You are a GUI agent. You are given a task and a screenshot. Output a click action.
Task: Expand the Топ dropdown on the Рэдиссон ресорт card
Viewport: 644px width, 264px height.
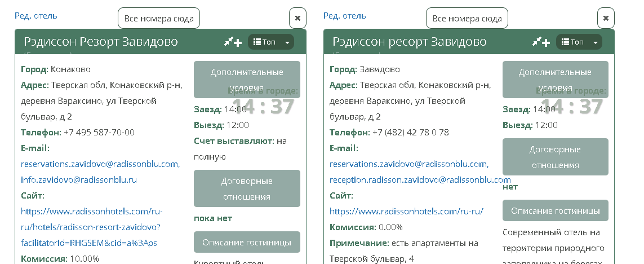pyautogui.click(x=579, y=42)
